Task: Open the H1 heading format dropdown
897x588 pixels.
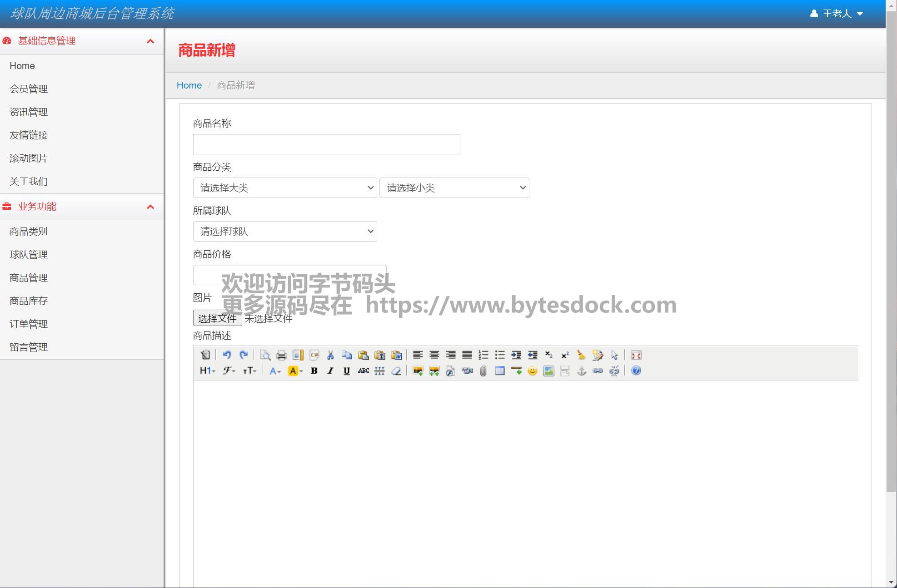Action: tap(207, 371)
